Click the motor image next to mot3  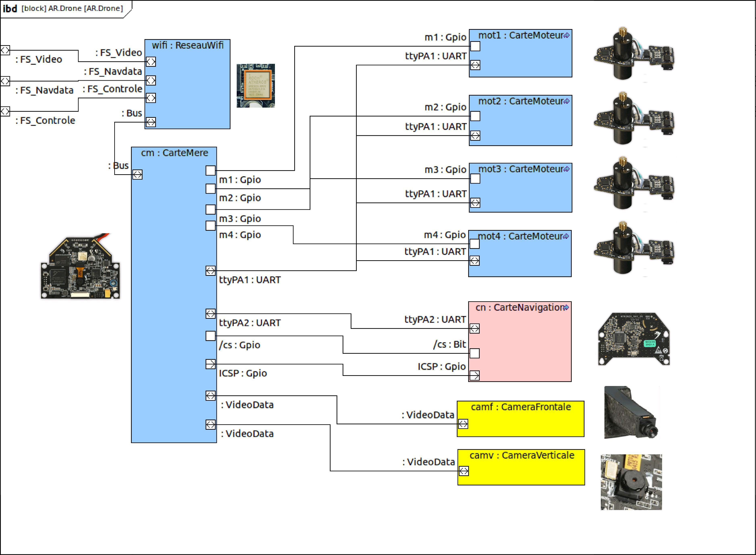(x=634, y=184)
